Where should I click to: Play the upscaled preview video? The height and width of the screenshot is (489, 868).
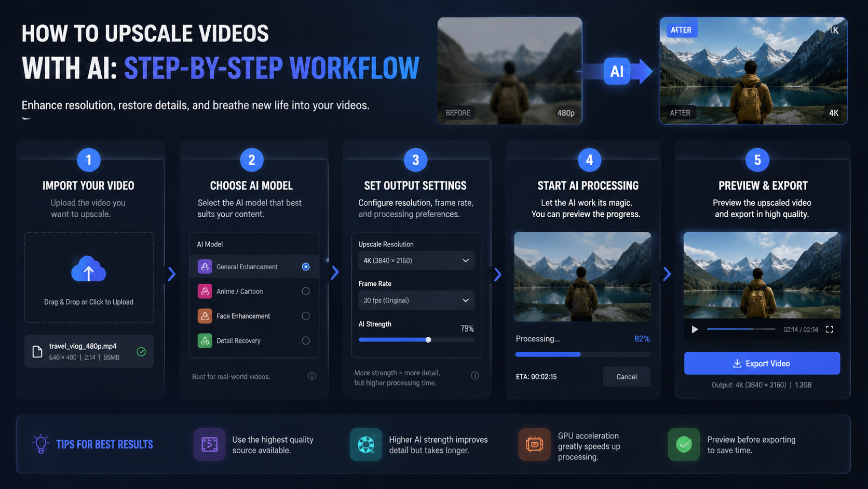coord(695,329)
